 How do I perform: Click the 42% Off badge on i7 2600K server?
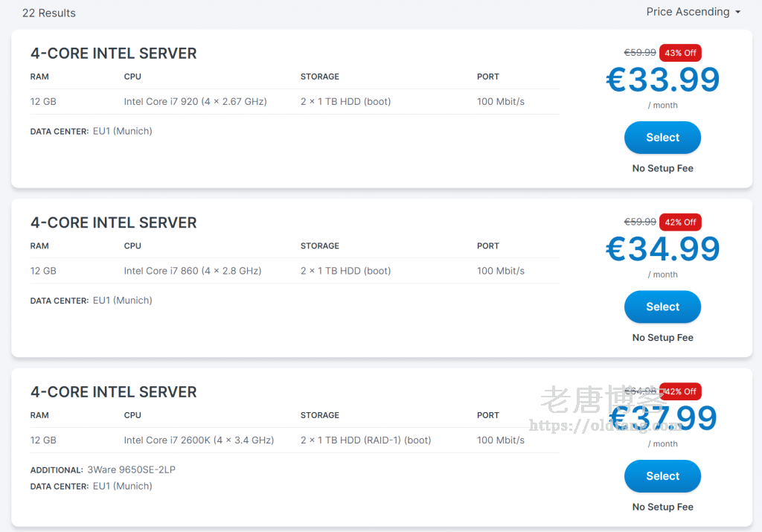coord(680,391)
